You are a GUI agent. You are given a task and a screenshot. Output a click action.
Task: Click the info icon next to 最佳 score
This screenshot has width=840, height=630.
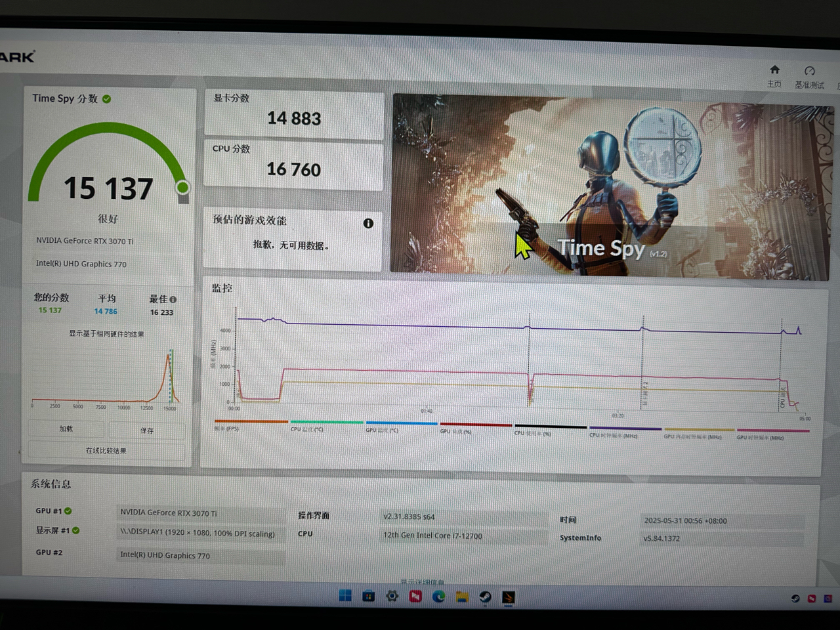point(172,299)
